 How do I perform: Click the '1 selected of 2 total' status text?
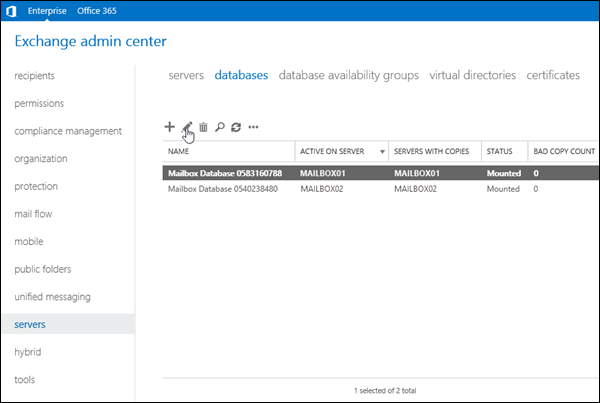tap(385, 391)
